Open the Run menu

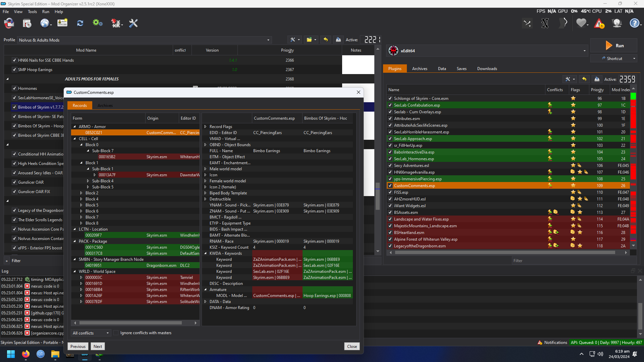point(46,12)
